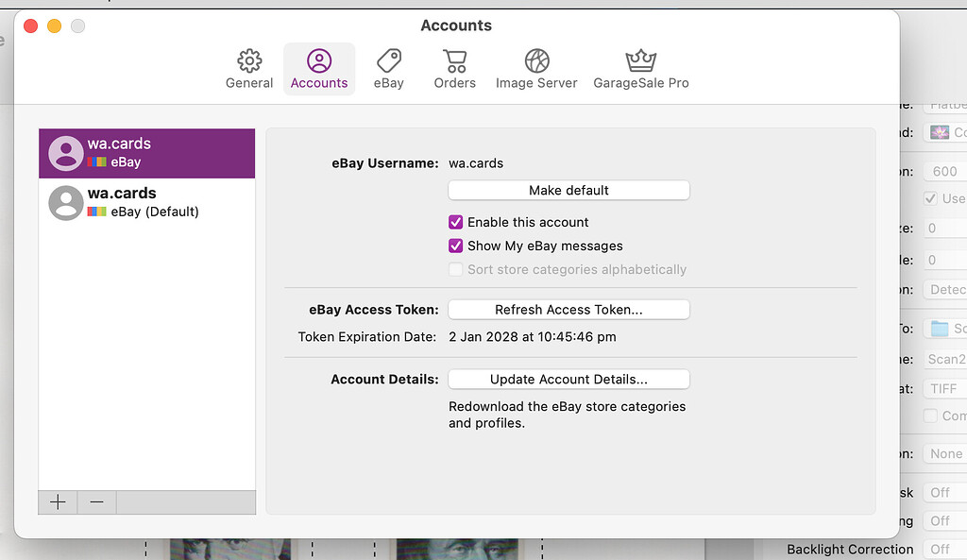Open the Orders cart tab
967x560 pixels.
[x=454, y=69]
